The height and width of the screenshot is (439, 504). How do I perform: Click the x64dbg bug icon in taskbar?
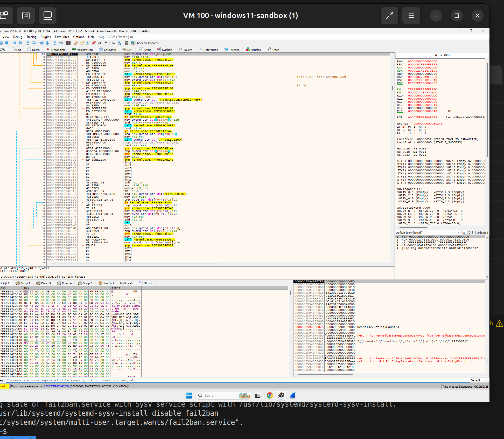click(281, 395)
